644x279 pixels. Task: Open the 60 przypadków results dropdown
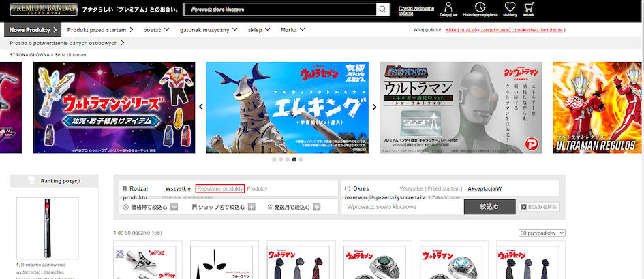542,233
